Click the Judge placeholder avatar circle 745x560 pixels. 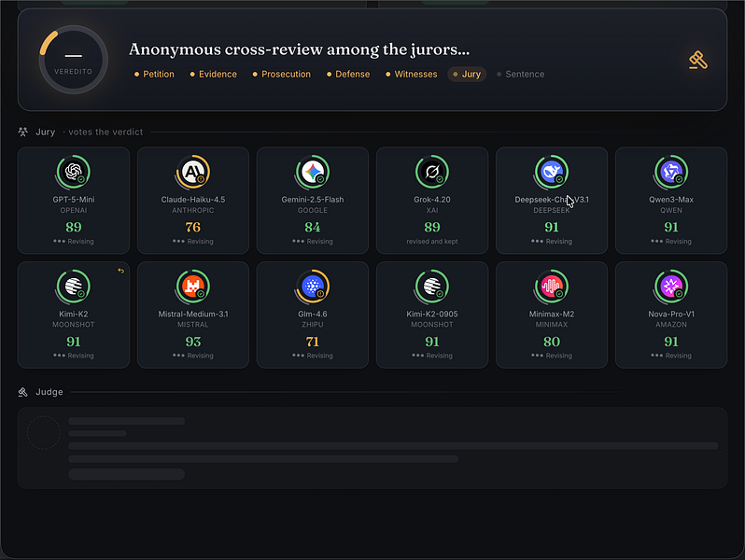(44, 433)
